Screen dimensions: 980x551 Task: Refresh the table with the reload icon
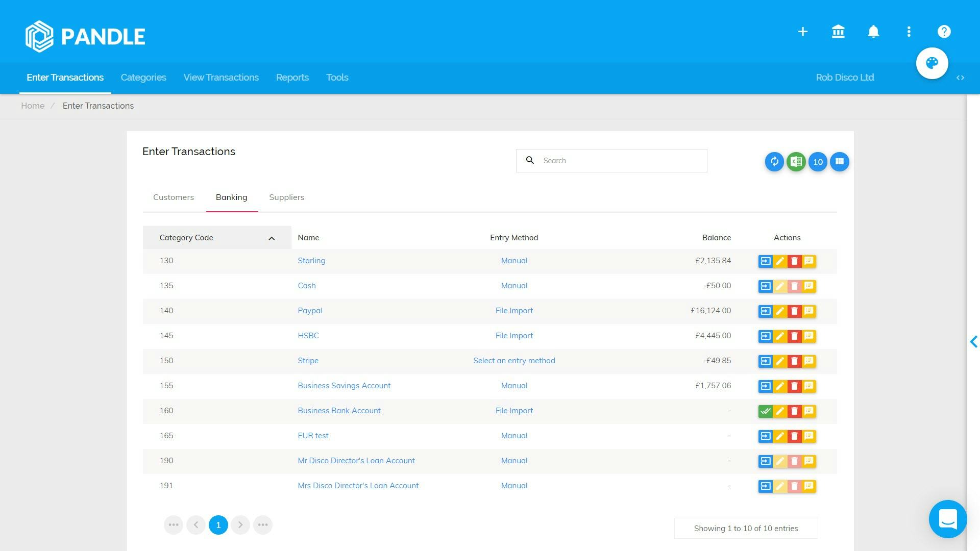point(774,162)
